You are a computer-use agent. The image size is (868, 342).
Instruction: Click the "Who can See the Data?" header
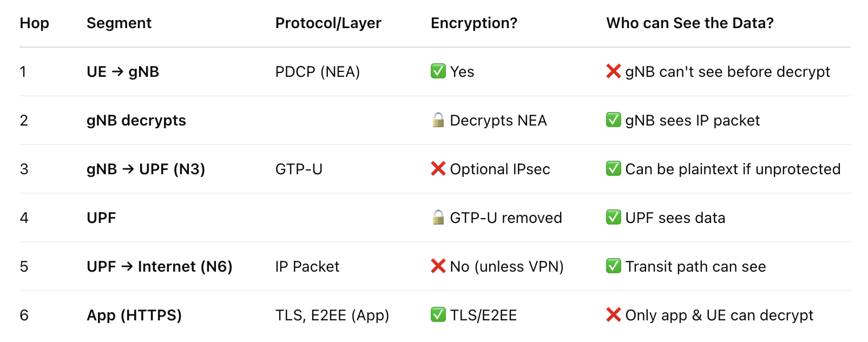coord(689,23)
